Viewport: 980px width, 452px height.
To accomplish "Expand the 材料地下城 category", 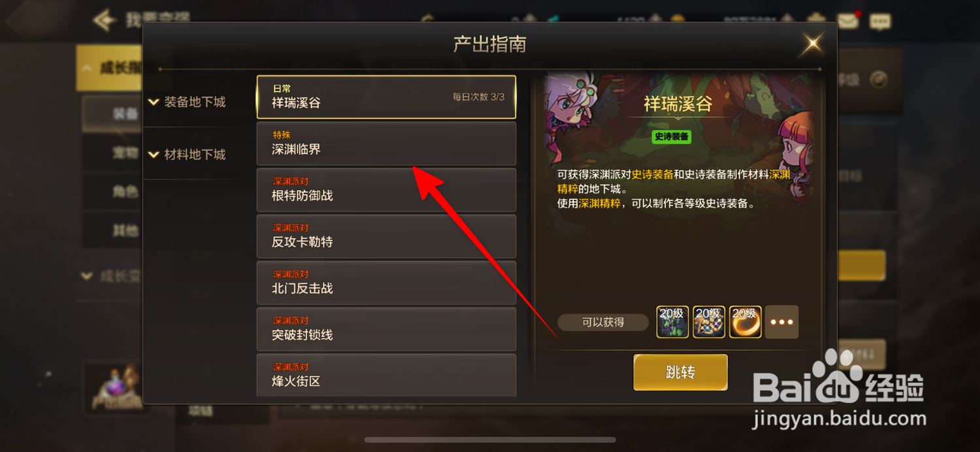I will (x=188, y=155).
